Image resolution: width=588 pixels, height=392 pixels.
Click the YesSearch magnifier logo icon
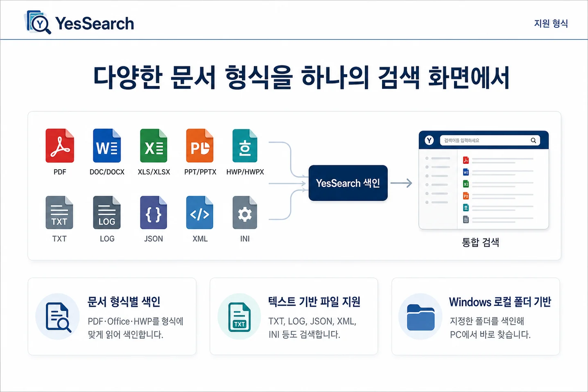pos(38,23)
